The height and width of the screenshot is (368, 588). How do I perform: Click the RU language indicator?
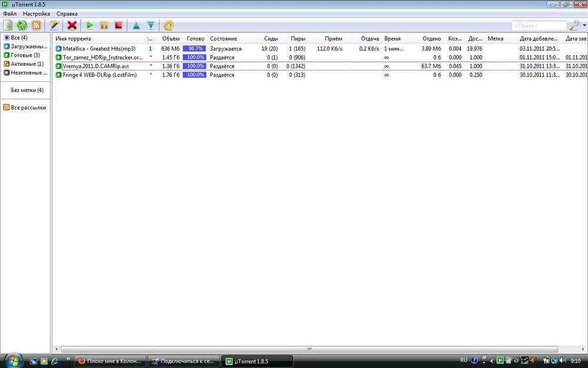point(463,360)
